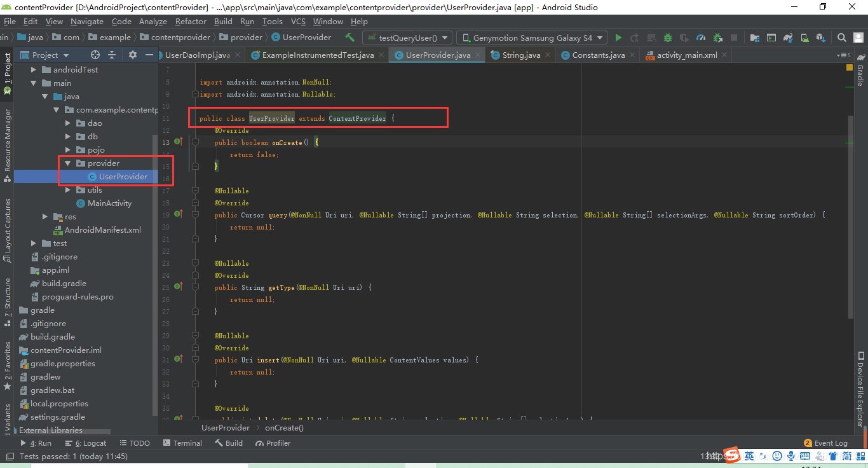Select MainActivity in project tree

tap(104, 203)
